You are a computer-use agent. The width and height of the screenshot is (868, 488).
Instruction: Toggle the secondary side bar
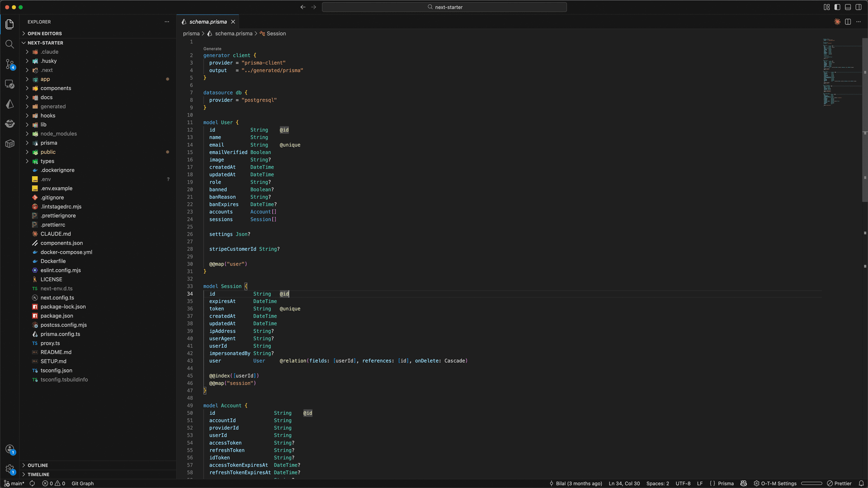pos(859,7)
